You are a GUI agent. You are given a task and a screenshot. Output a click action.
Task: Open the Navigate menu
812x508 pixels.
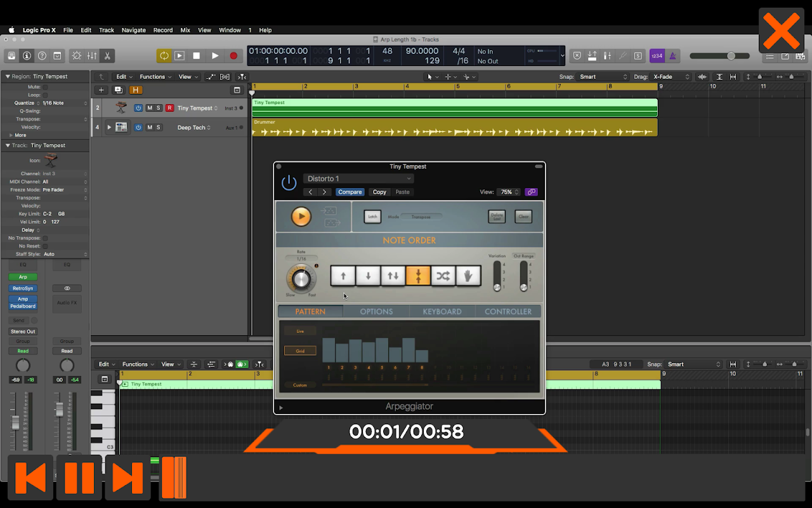tap(133, 30)
